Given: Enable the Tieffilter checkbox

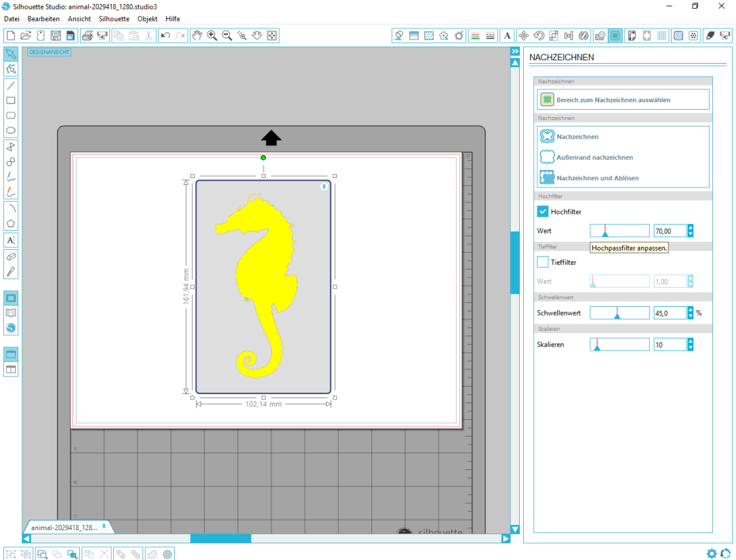Looking at the screenshot, I should [542, 262].
